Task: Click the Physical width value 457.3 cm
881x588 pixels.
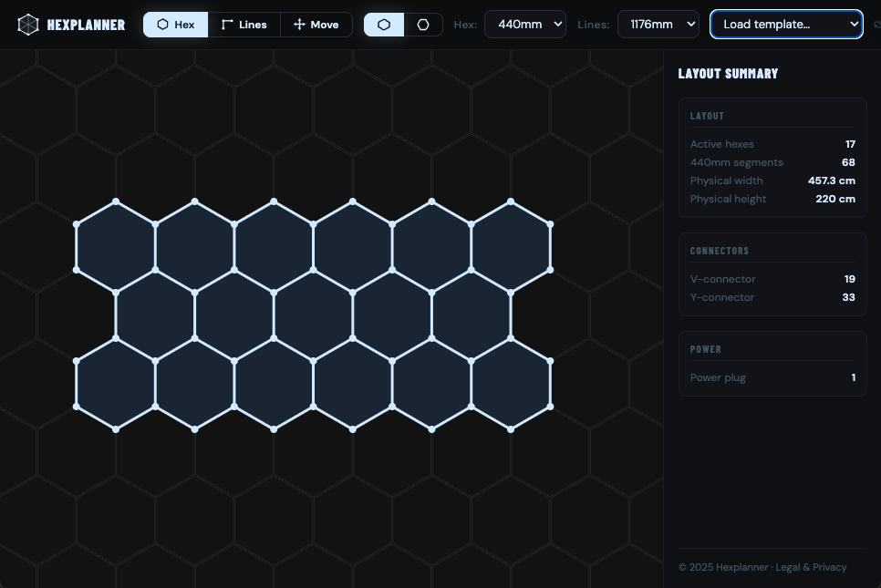Action: [x=832, y=181]
